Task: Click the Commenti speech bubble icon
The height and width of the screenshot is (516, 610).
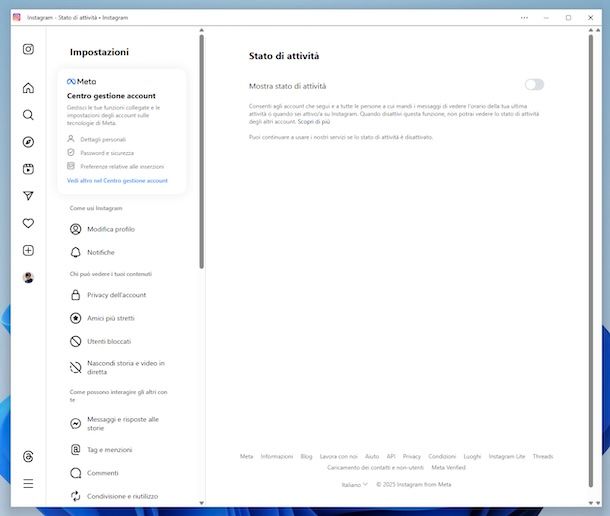Action: pos(75,473)
